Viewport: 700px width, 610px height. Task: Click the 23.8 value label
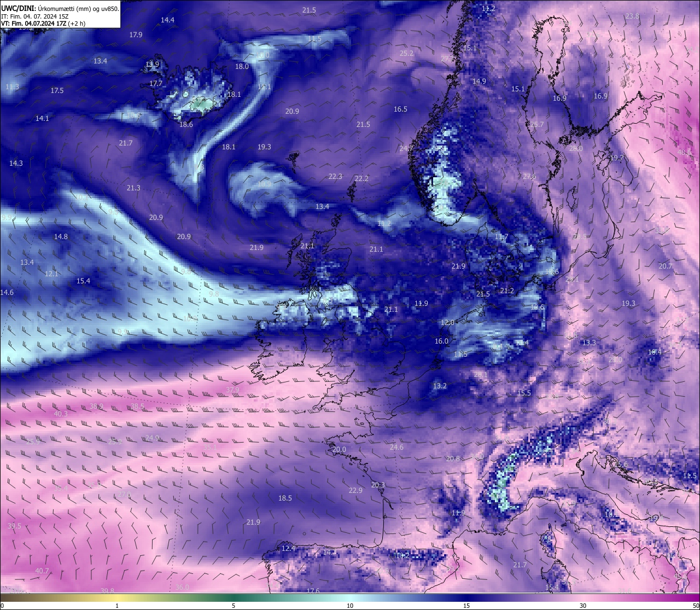(x=632, y=16)
